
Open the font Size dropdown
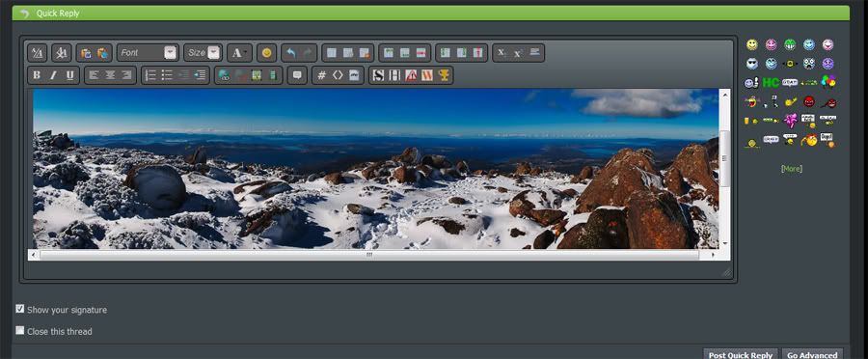click(x=203, y=53)
